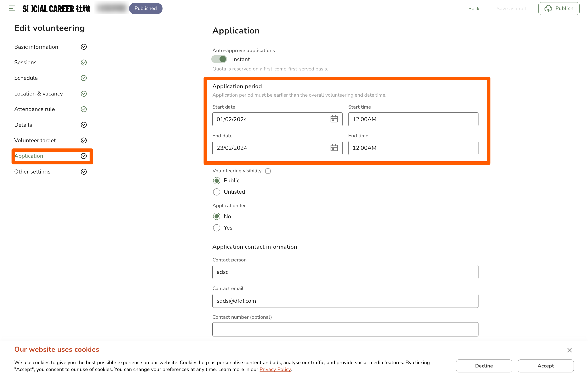
Task: Click the Social Career logo
Action: coord(56,9)
